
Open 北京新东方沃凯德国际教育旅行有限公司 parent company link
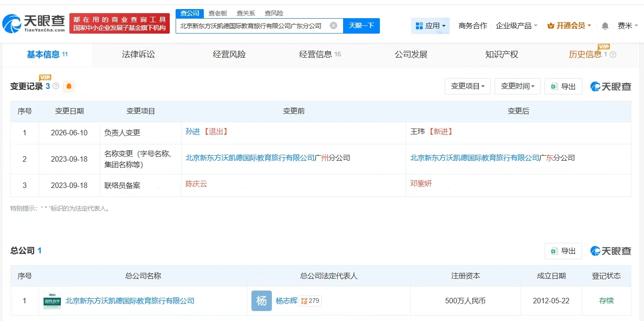click(130, 301)
